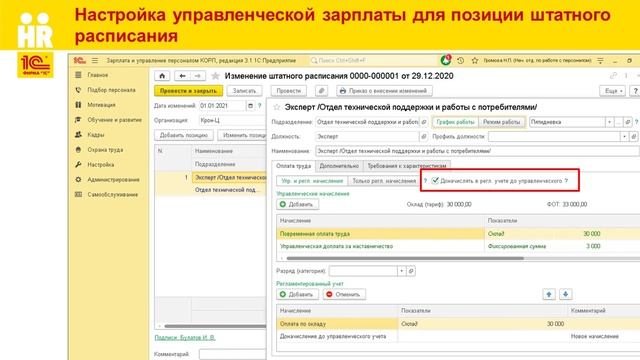Mark the Эксперт position form as favorite
This screenshot has width=640, height=360.
tap(277, 107)
